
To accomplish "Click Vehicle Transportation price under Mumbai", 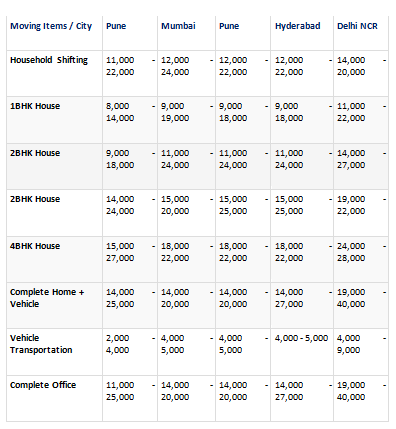I will (187, 344).
